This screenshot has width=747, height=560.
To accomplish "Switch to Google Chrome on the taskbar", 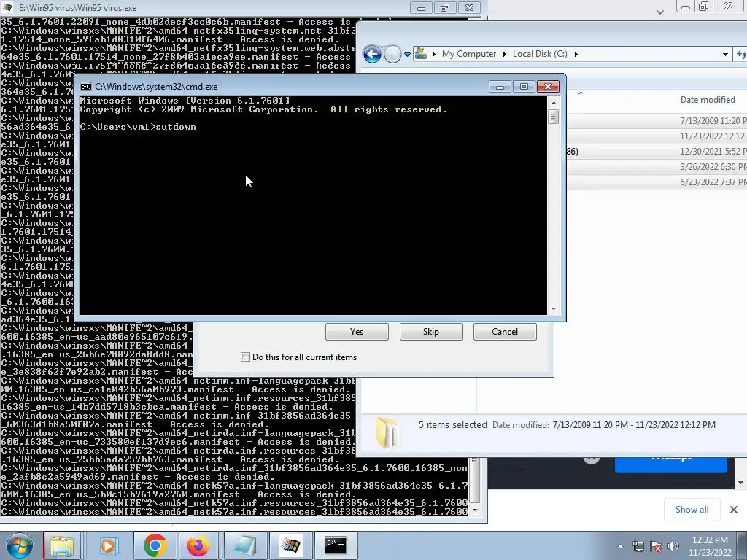I will [155, 545].
